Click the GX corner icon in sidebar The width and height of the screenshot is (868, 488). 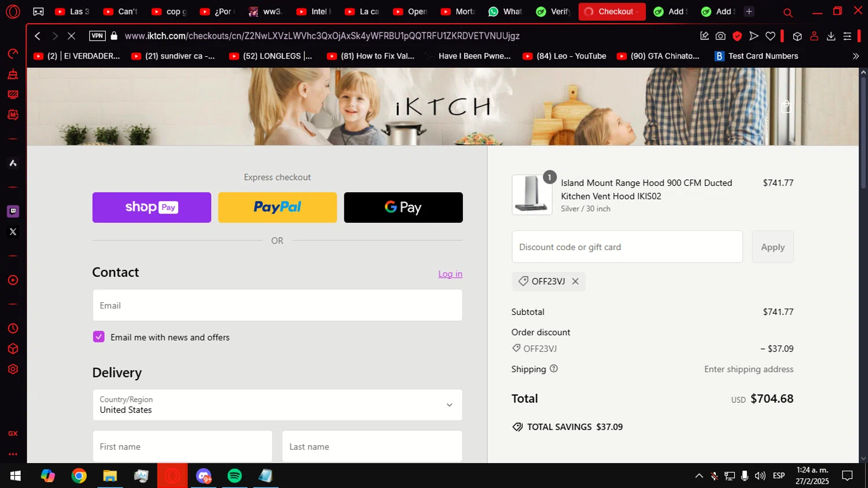13,434
